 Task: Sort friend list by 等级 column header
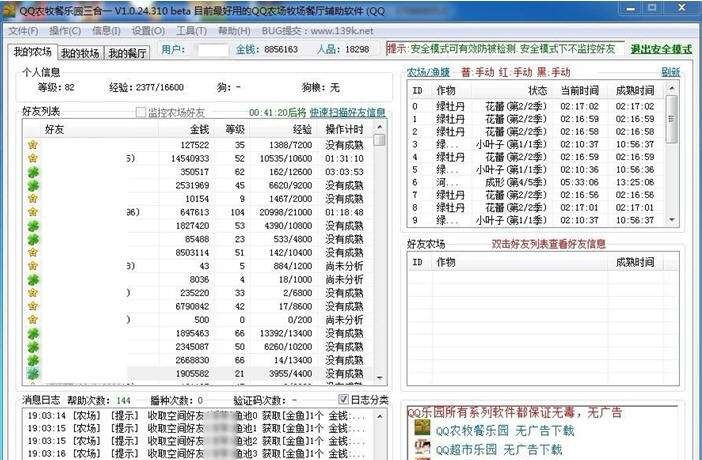(x=235, y=129)
